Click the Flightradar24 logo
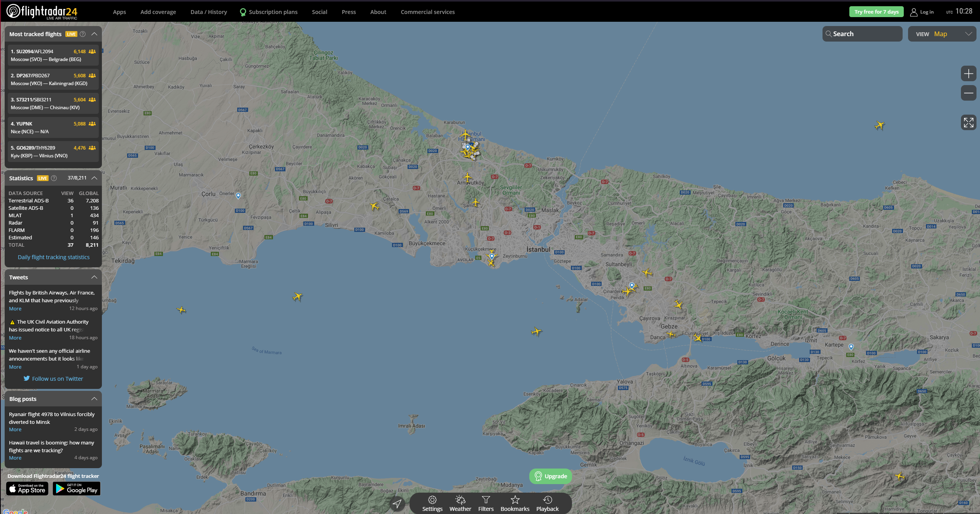Viewport: 980px width, 514px height. click(42, 12)
